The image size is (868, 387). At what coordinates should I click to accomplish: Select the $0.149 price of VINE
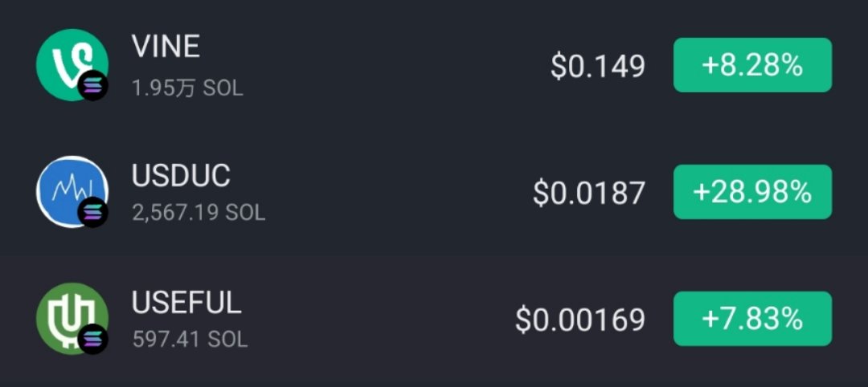[x=598, y=67]
